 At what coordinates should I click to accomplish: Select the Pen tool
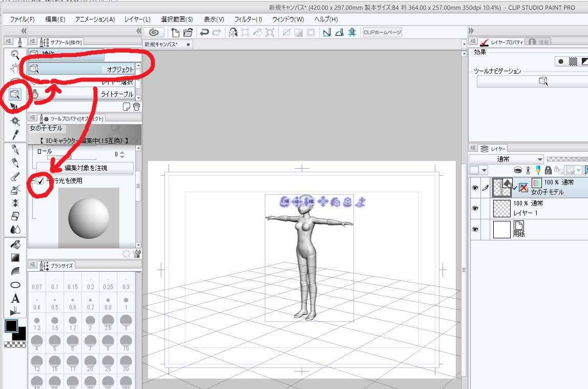[x=15, y=150]
